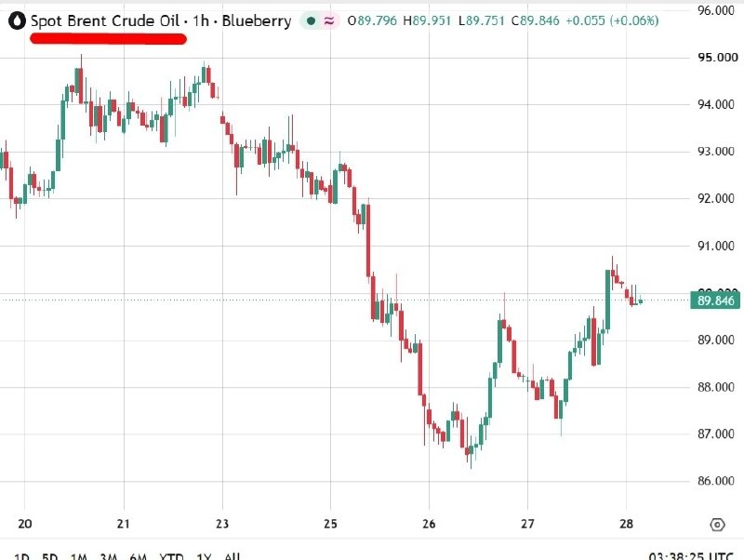This screenshot has width=744, height=560.
Task: Open the Spot Brent Crude Oil symbol title
Action: [105, 20]
